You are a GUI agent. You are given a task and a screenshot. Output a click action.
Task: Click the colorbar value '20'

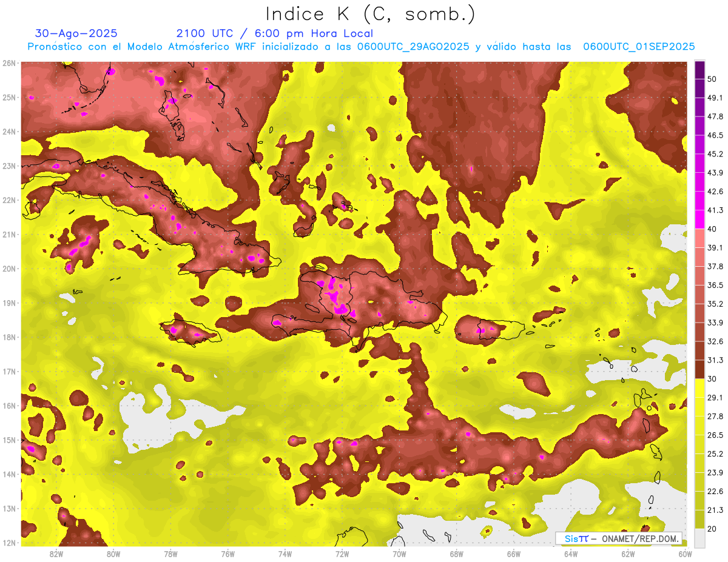click(x=712, y=529)
